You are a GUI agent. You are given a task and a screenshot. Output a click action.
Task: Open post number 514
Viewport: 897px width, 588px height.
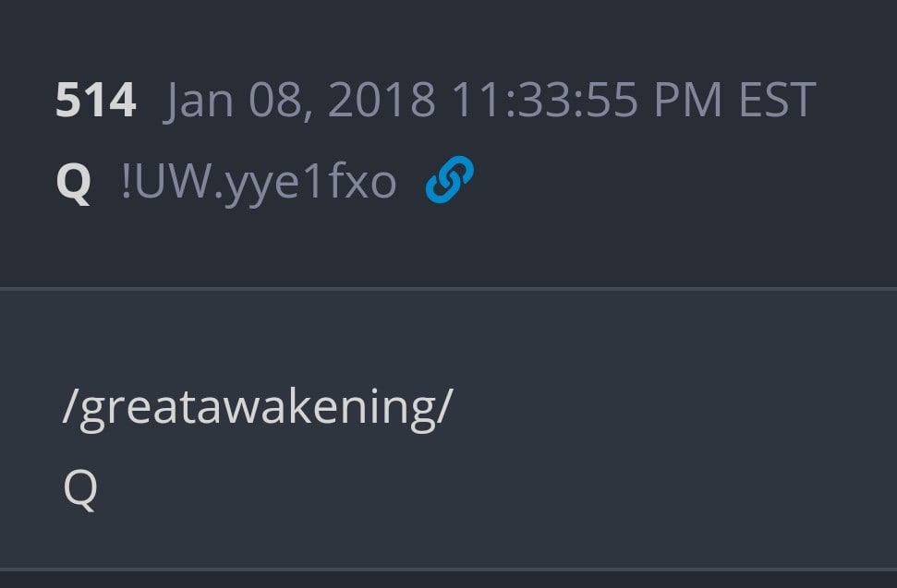point(95,100)
